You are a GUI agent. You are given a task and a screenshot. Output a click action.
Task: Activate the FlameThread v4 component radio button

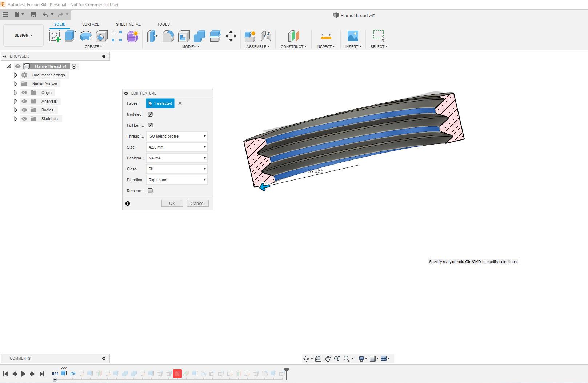click(74, 66)
